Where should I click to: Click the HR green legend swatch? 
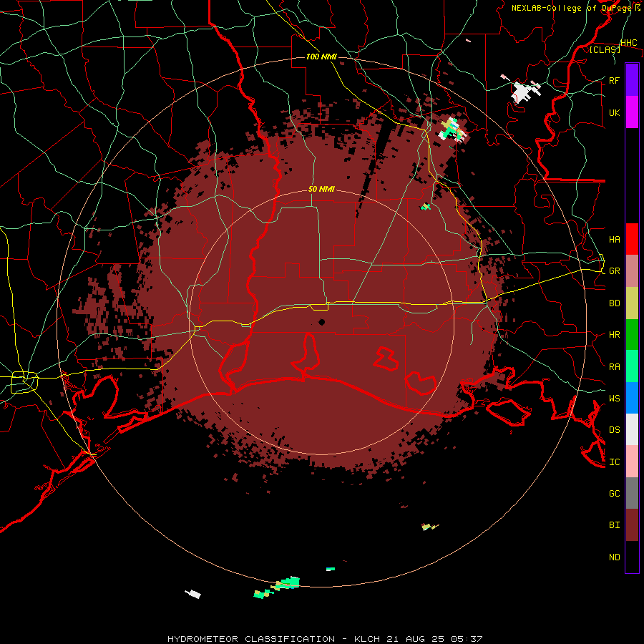coord(632,335)
